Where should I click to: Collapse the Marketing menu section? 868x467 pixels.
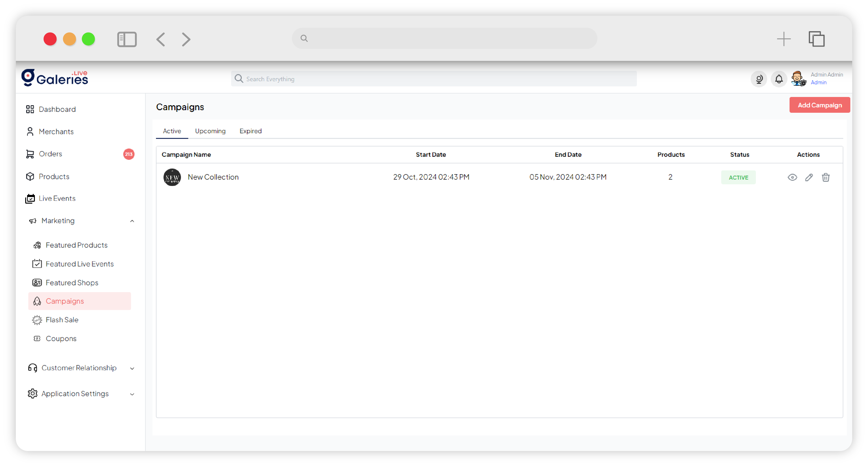[132, 221]
